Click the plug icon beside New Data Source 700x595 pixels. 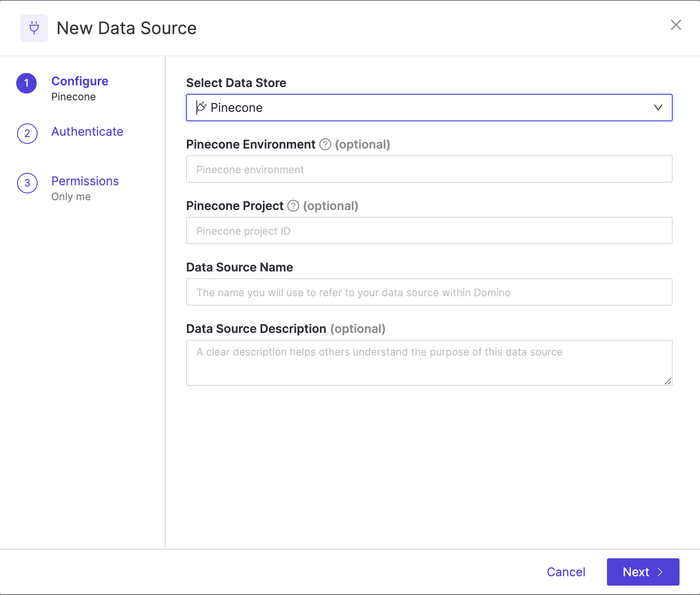pos(34,28)
